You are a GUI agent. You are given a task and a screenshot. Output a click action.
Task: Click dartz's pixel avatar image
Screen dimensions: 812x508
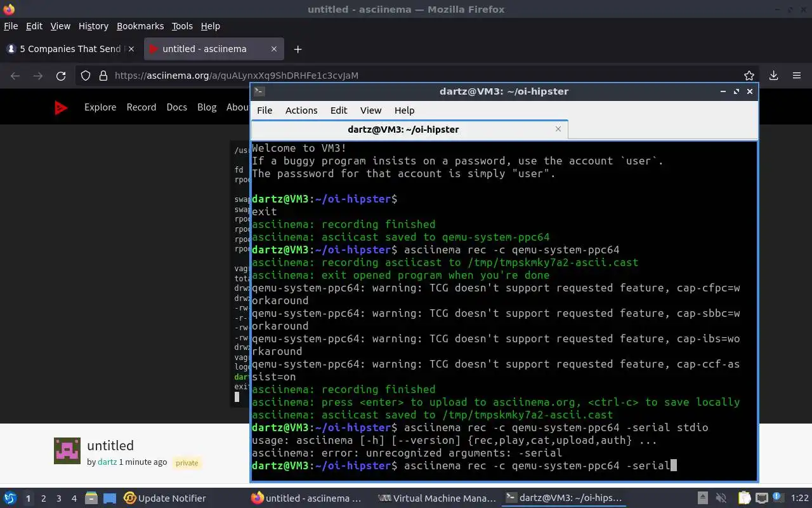tap(67, 451)
